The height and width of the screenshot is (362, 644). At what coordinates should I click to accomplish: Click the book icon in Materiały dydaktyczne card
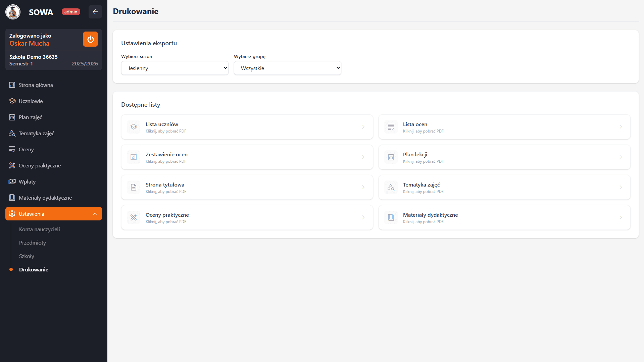coord(391,217)
